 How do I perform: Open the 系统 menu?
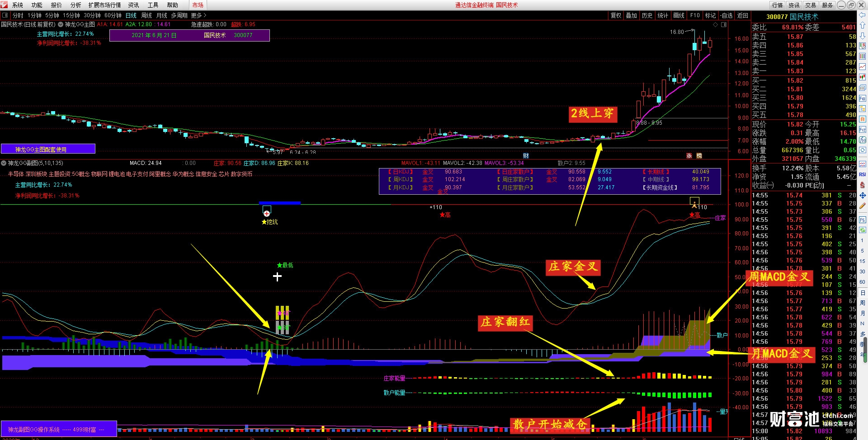[18, 5]
